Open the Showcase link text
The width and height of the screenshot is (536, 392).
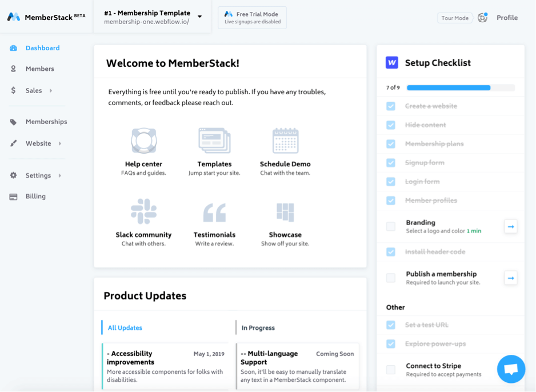coord(285,235)
